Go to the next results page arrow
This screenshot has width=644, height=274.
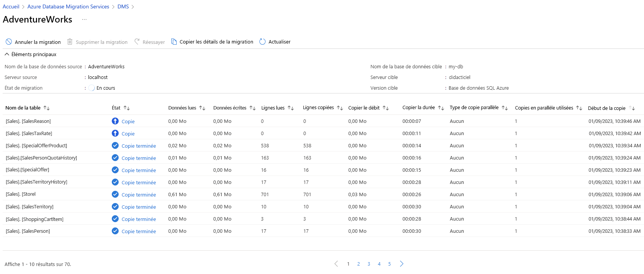[402, 264]
